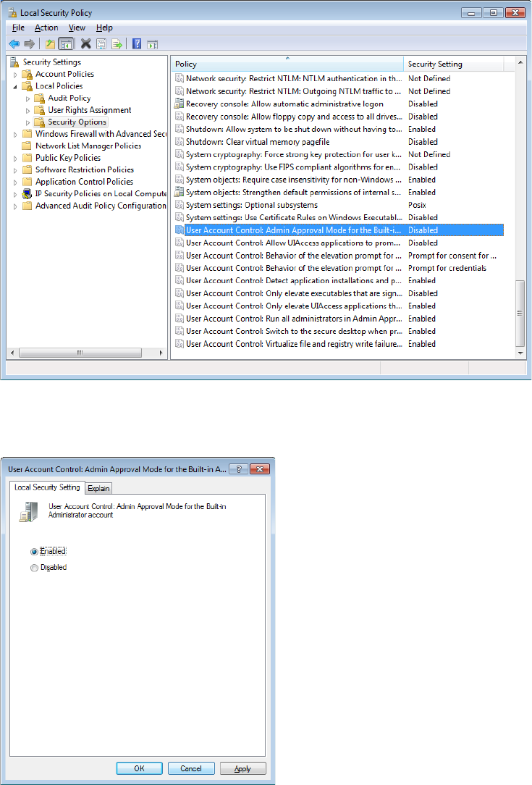
Task: Expand the User Rights Assignment node
Action: (x=28, y=111)
